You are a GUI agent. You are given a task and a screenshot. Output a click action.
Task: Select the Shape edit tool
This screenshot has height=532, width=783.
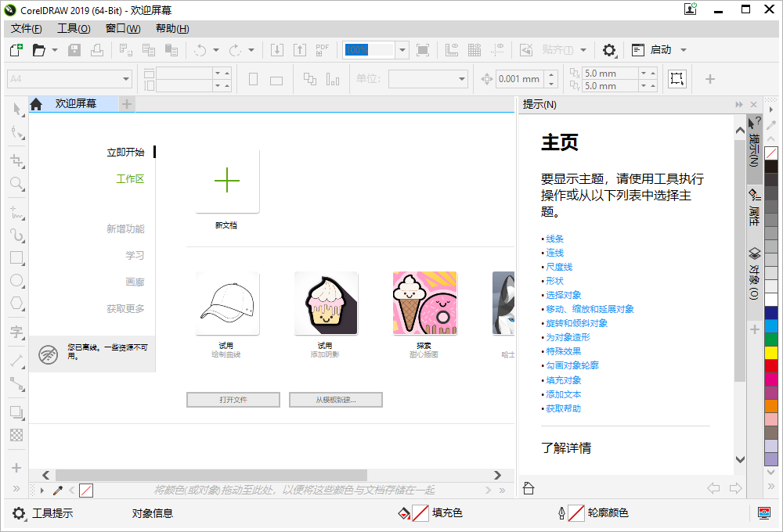point(17,132)
